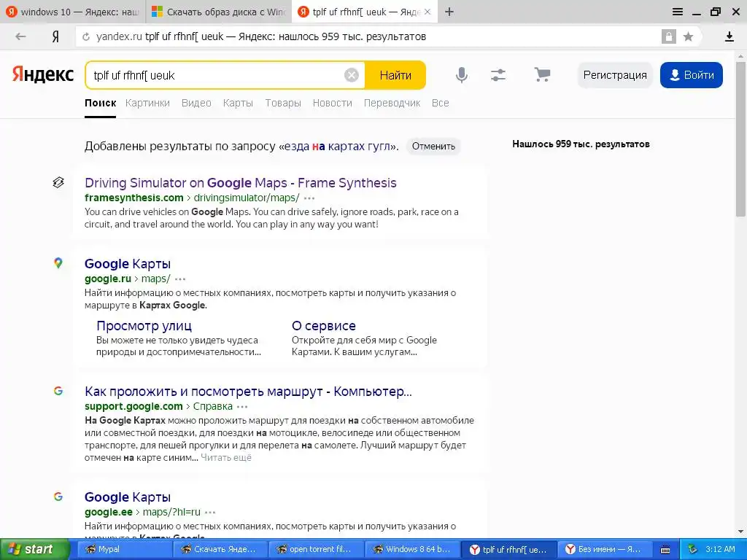Viewport: 747px width, 560px height.
Task: Click scrollbar down arrow at bottom right
Action: (x=740, y=532)
